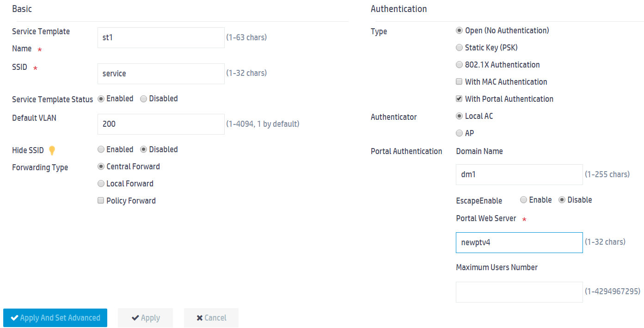Image resolution: width=644 pixels, height=328 pixels.
Task: Click the Maximum Users Number label
Action: [x=497, y=267]
